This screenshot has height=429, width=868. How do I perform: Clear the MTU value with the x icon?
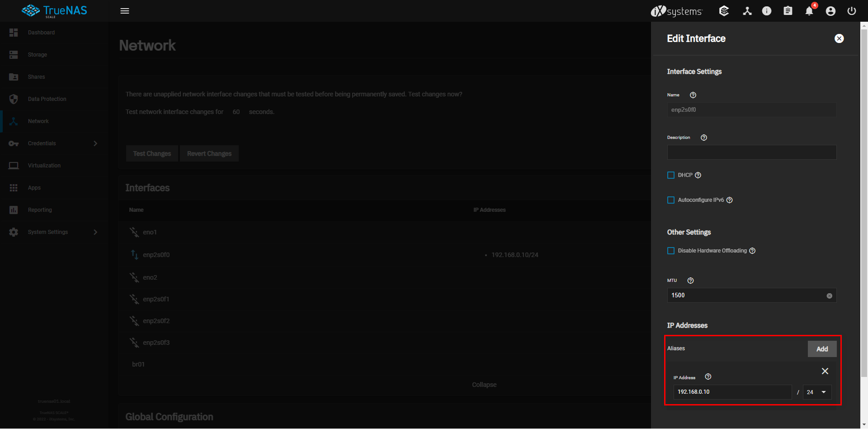click(830, 296)
